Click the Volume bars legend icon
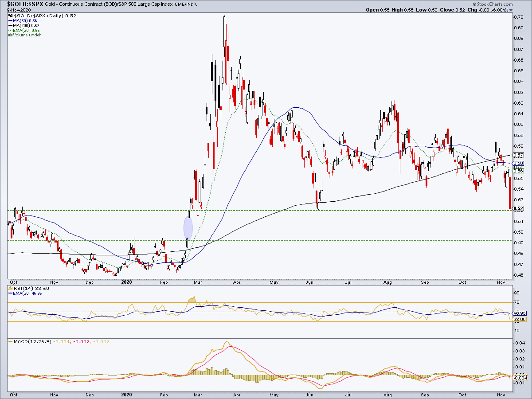This screenshot has height=399, width=532. (10, 35)
